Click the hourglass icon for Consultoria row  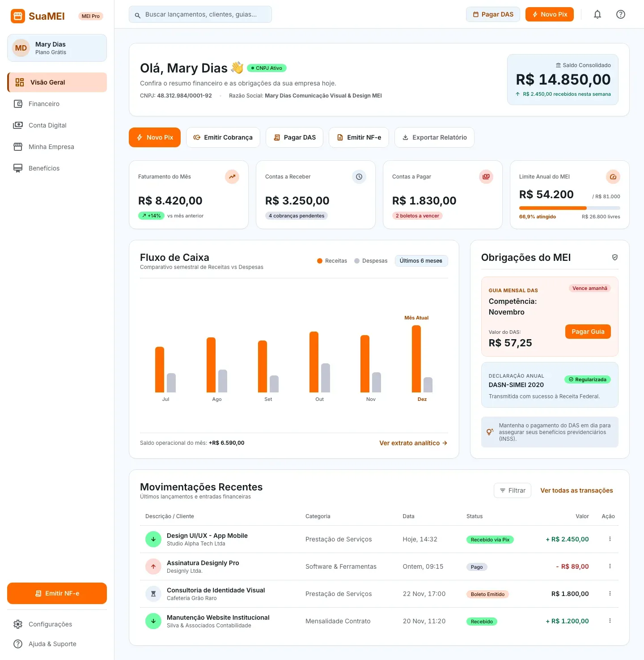pos(153,594)
